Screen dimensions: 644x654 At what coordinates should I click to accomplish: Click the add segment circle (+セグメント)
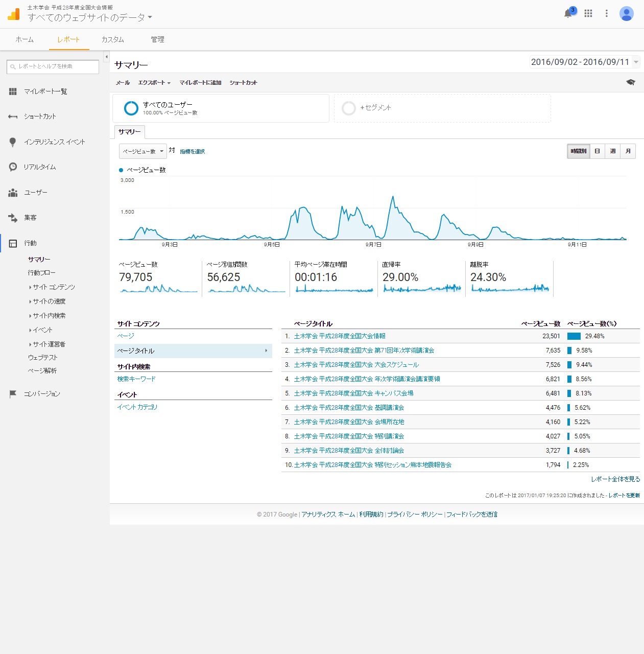[349, 108]
